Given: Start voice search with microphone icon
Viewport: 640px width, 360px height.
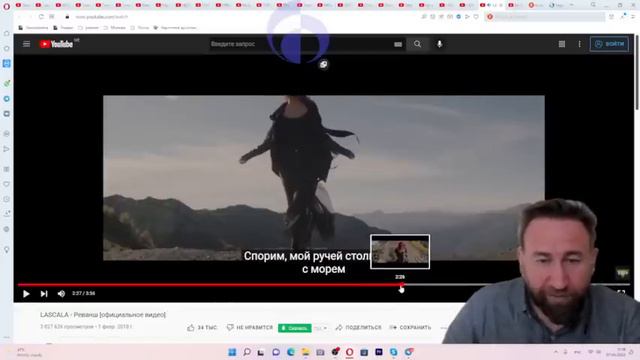Looking at the screenshot, I should point(440,44).
